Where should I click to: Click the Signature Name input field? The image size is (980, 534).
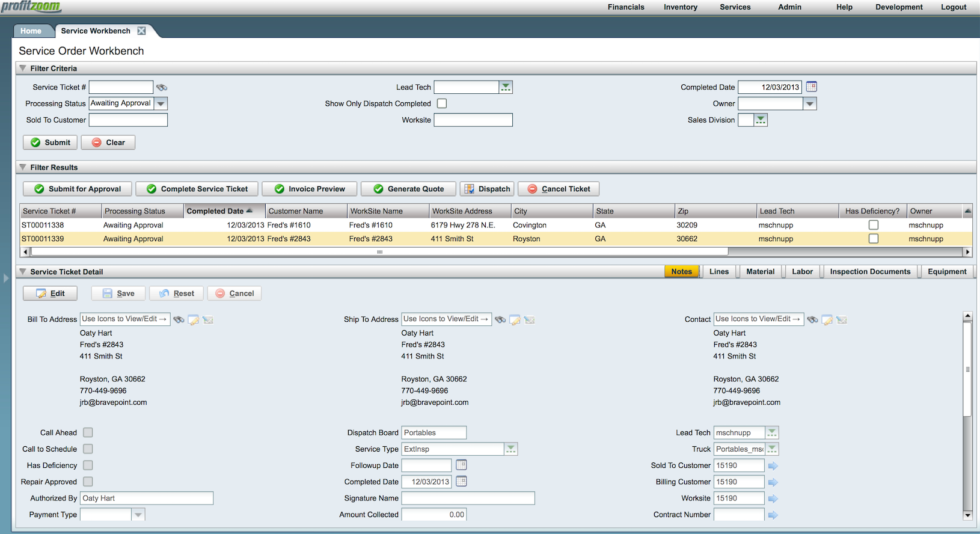[468, 498]
